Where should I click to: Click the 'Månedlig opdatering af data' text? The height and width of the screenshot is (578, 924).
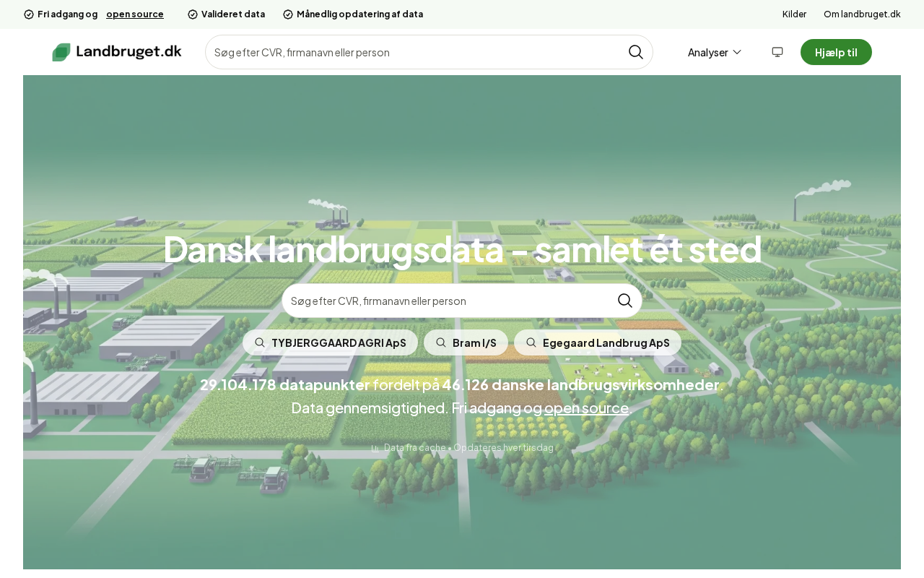click(x=360, y=14)
